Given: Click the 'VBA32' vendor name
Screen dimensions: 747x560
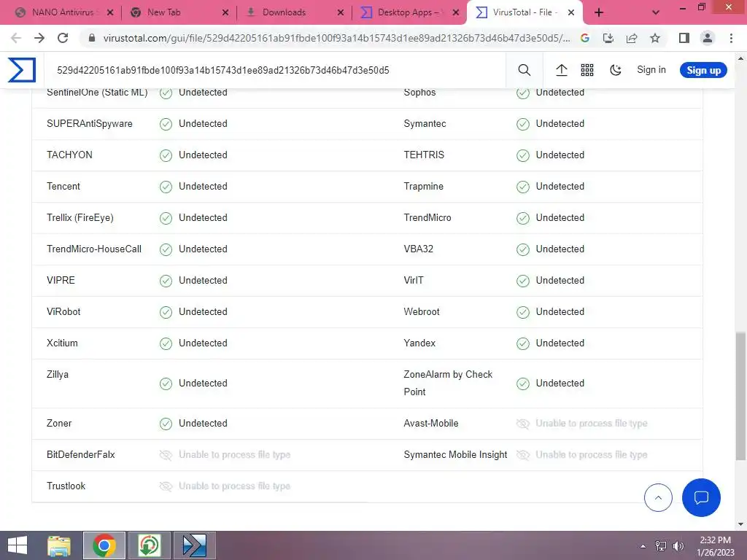Looking at the screenshot, I should (418, 249).
